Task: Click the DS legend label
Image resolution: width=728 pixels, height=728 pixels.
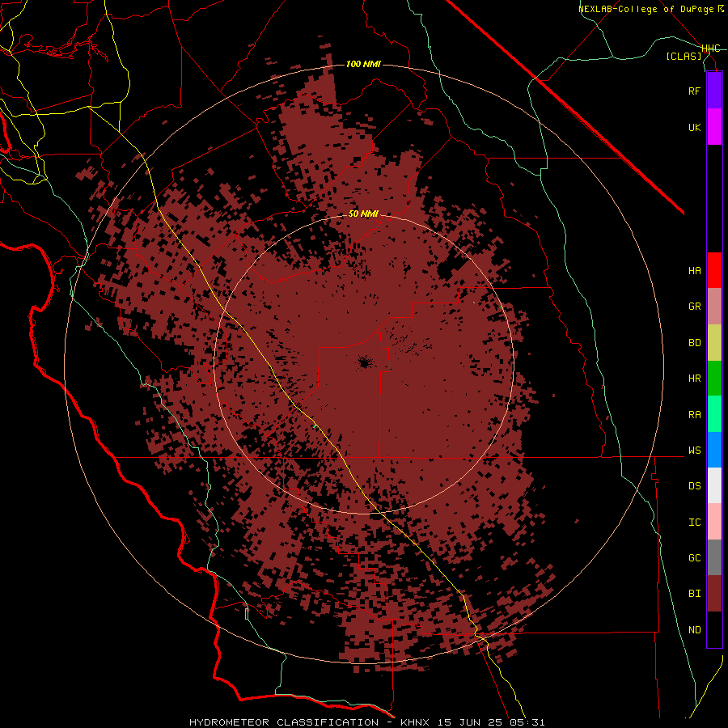Action: click(x=694, y=485)
